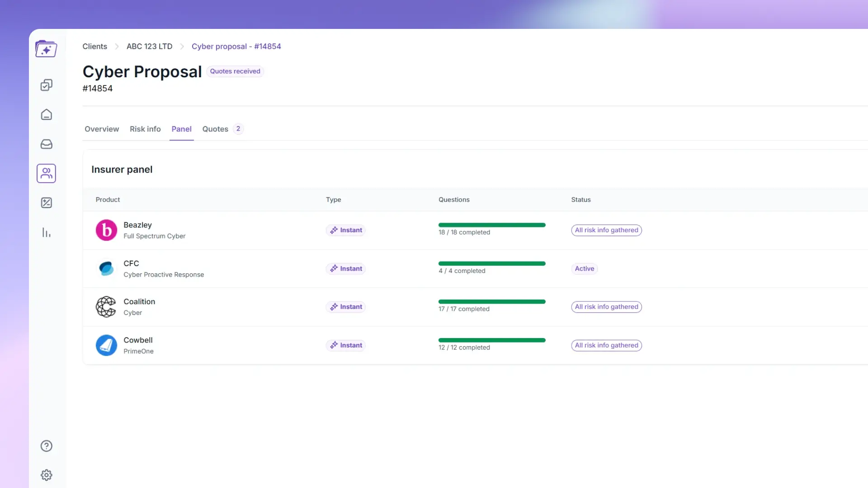Screen dimensions: 868x488
Task: Click the app logo folder icon
Action: [46, 49]
